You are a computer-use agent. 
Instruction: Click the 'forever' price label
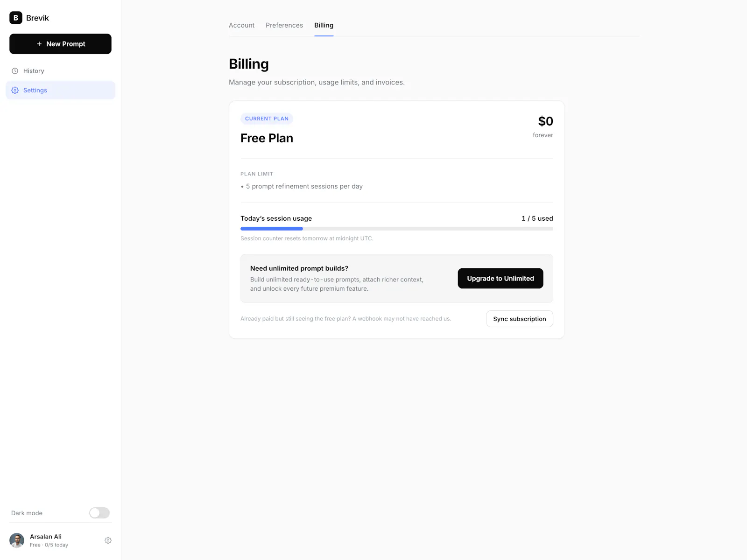543,135
